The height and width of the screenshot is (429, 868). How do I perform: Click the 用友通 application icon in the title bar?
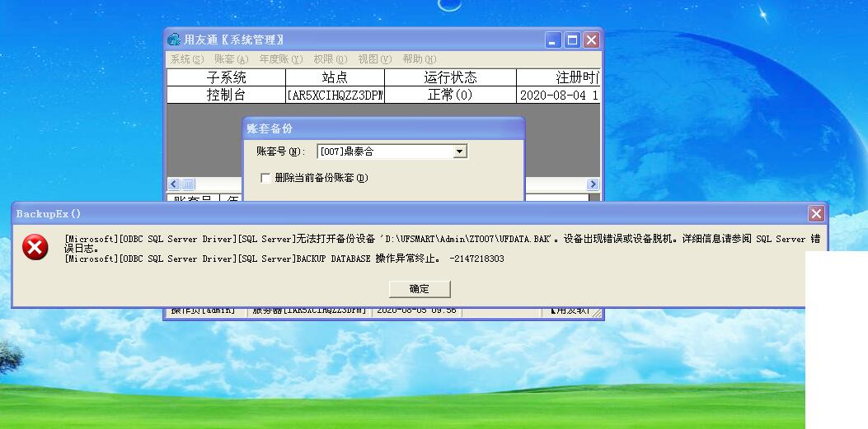tap(174, 40)
